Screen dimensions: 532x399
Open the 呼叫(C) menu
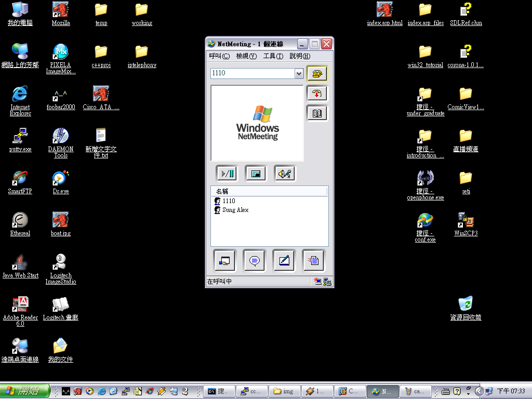point(219,56)
